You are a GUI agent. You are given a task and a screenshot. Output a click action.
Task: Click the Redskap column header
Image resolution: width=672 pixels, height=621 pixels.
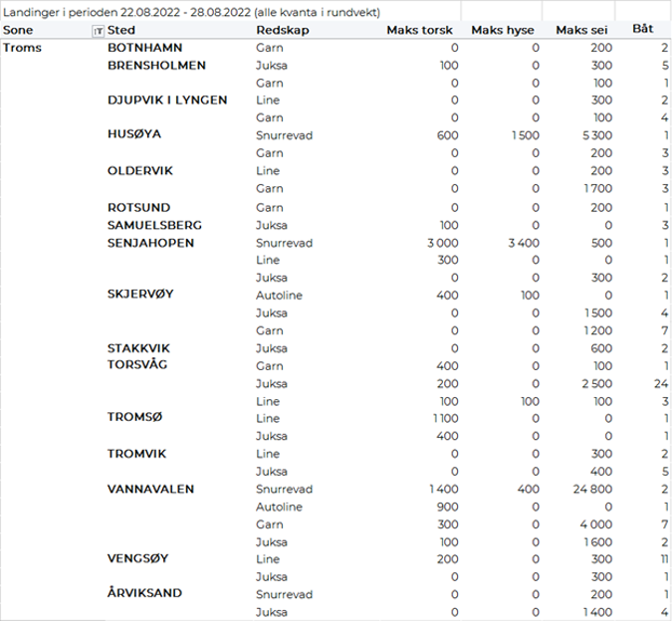point(279,30)
